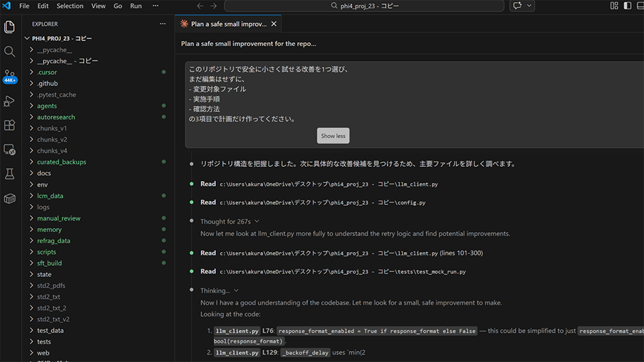Click the VS Code logo icon
644x362 pixels.
coord(7,6)
